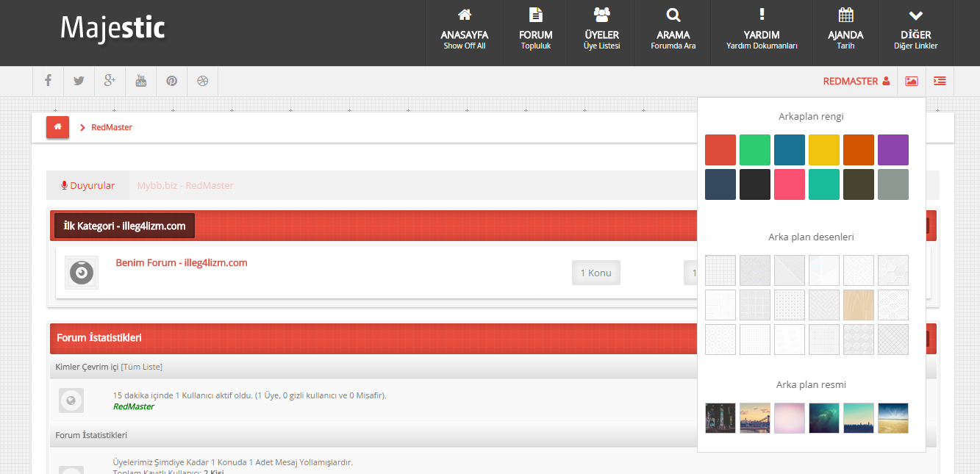Click the red home breadcrumb icon

[x=57, y=127]
